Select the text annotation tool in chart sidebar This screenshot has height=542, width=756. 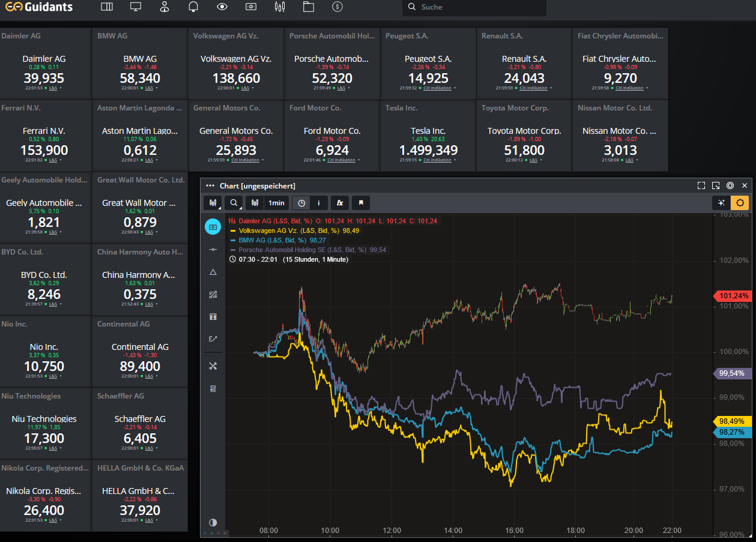(213, 316)
